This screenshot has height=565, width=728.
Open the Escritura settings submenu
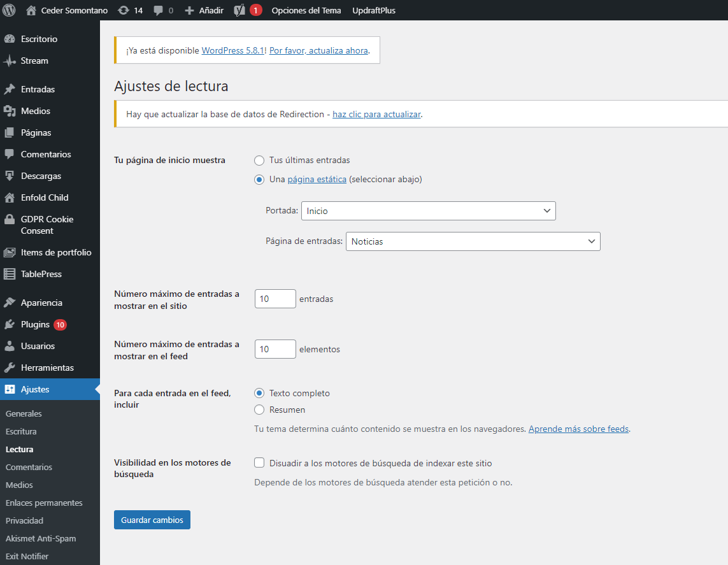click(21, 431)
